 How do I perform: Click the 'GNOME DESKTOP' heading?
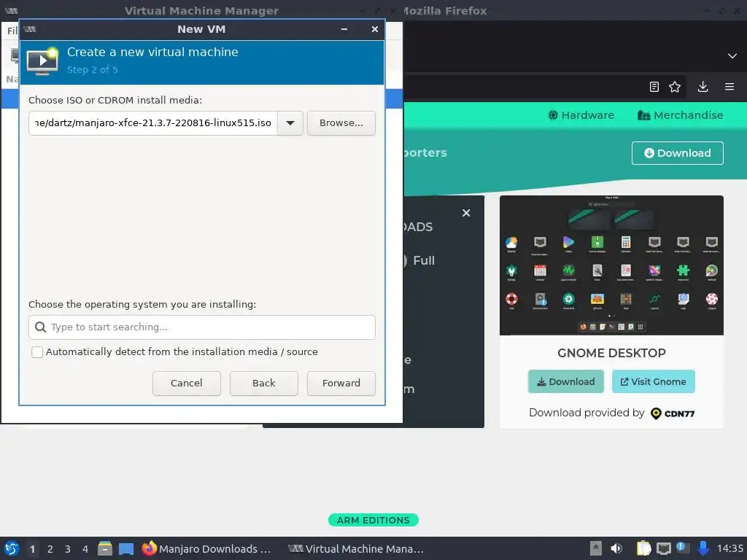tap(612, 354)
